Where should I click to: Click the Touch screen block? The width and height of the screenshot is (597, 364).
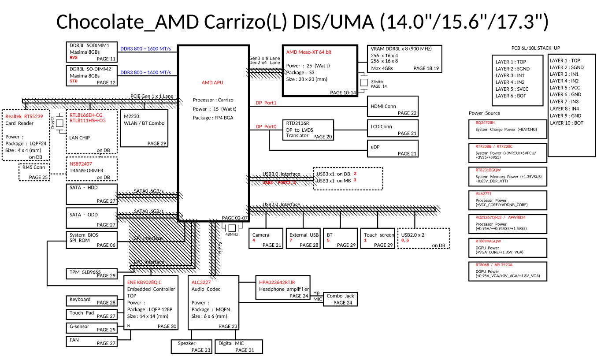point(378,238)
